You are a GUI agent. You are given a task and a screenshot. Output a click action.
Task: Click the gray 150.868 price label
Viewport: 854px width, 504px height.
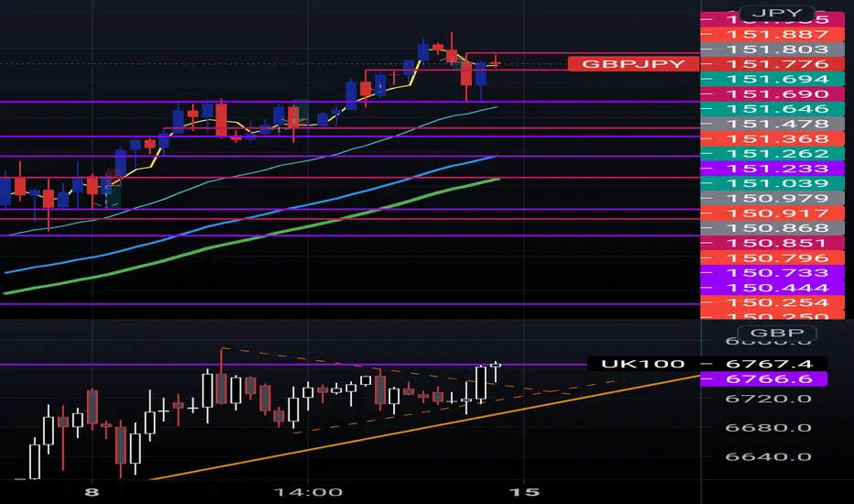click(772, 228)
